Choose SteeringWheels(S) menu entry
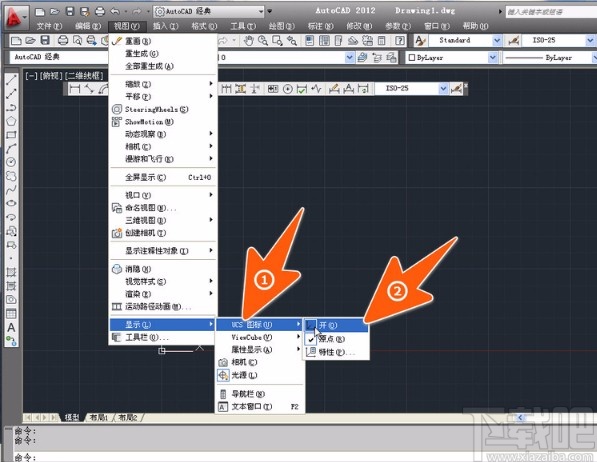This screenshot has width=597, height=462. [x=163, y=109]
